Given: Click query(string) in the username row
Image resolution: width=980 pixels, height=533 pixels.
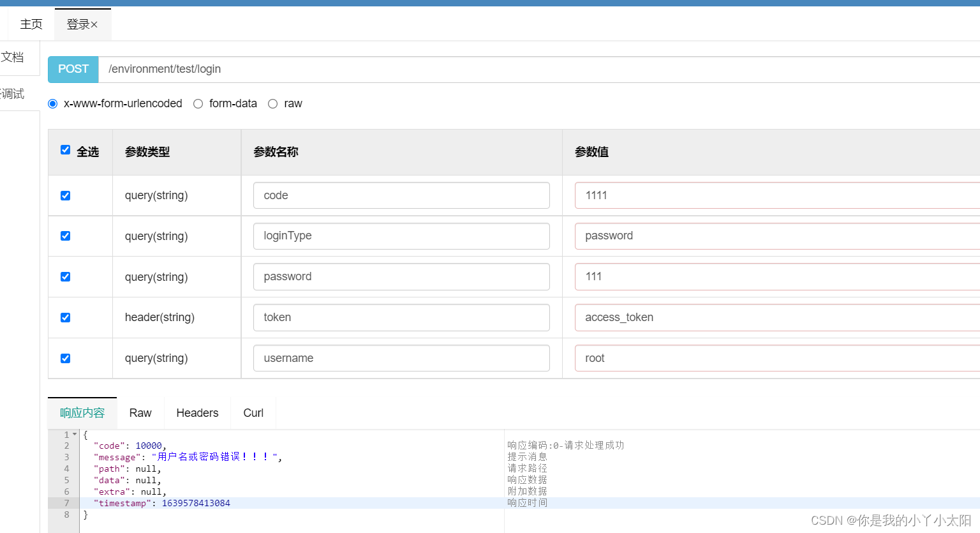Looking at the screenshot, I should click(156, 358).
